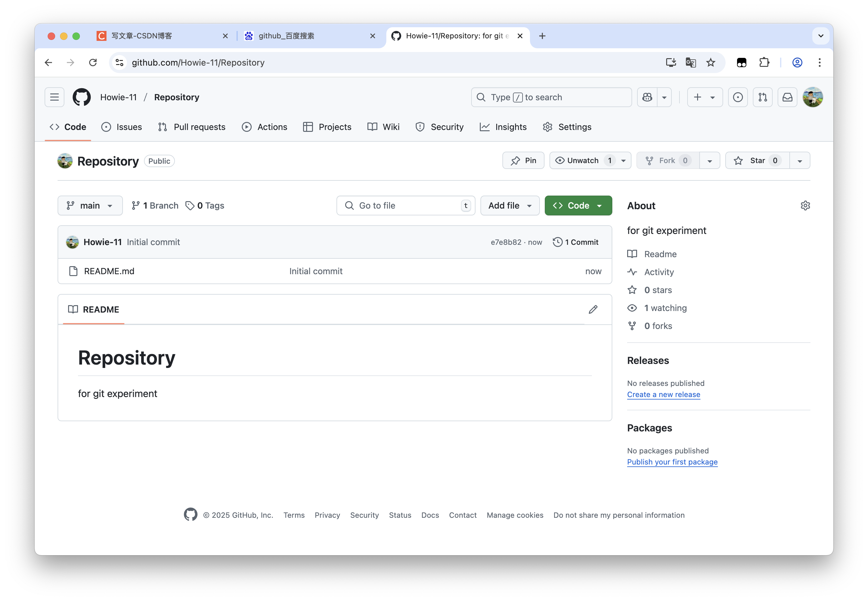Open the issues icon in header
868x601 pixels.
(x=737, y=97)
